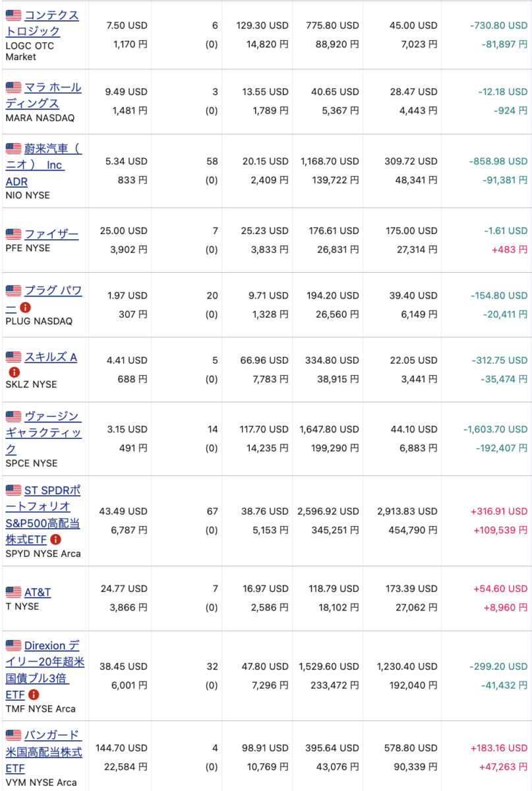
Task: Click the US flag icon beside コンテクストロジック
Action: (13, 15)
